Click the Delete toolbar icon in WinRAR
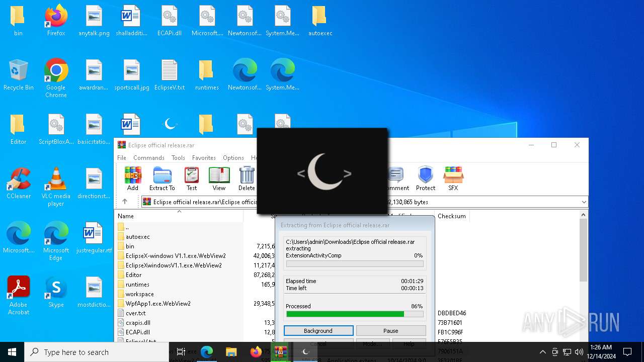 (247, 179)
